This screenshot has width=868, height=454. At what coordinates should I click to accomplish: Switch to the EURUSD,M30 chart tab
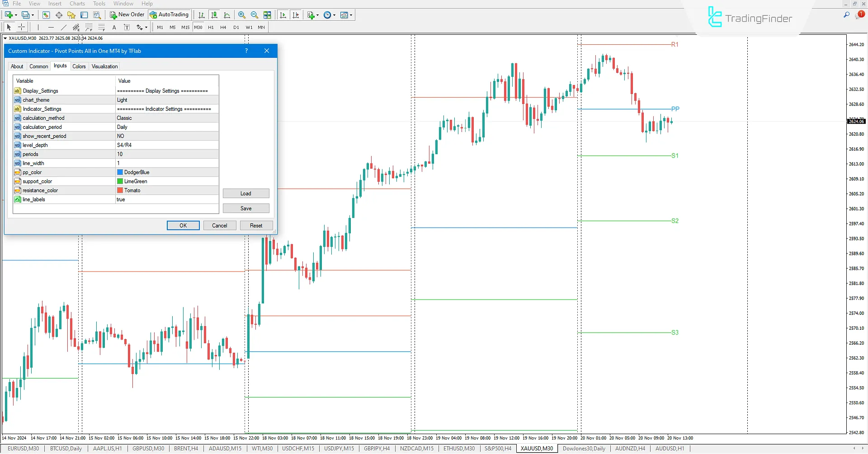click(24, 448)
